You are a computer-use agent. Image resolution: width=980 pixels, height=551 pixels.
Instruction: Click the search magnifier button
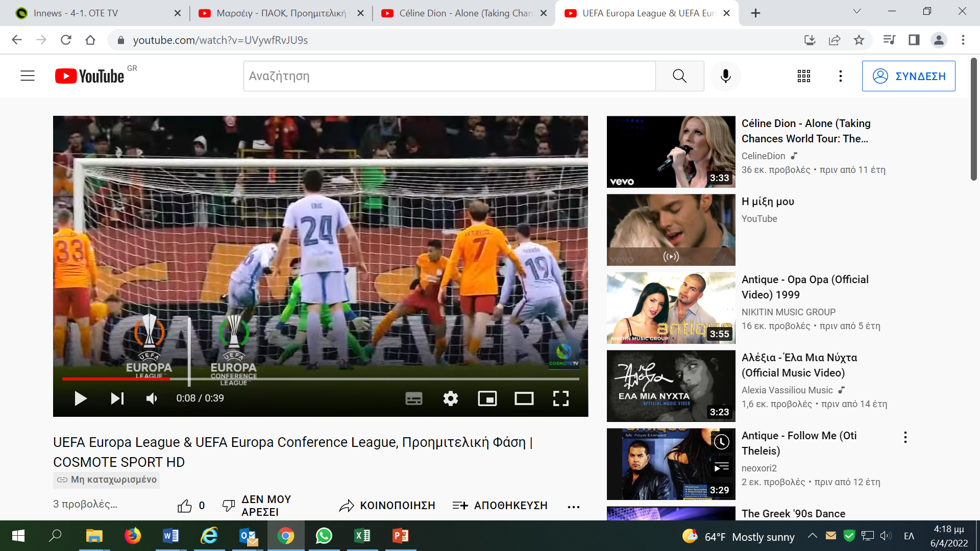(680, 76)
